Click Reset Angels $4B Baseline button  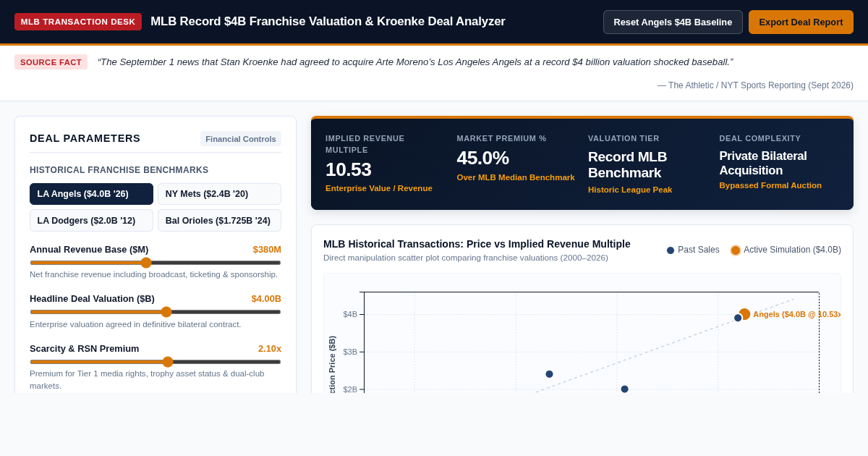(673, 22)
